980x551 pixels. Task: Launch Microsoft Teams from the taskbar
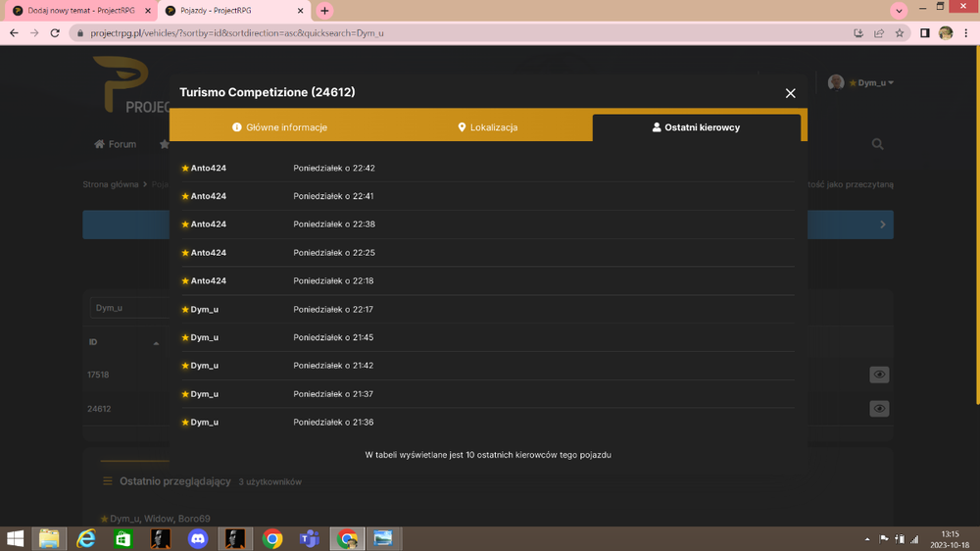(x=310, y=538)
